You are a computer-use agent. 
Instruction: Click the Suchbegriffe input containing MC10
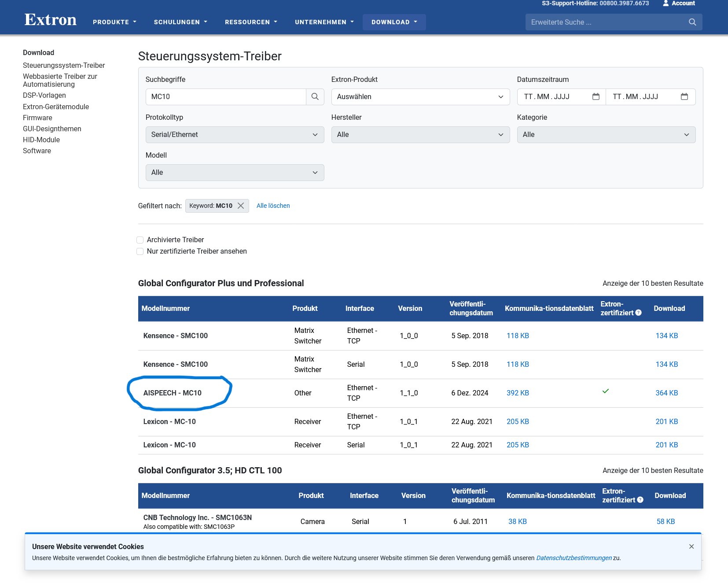coord(226,97)
